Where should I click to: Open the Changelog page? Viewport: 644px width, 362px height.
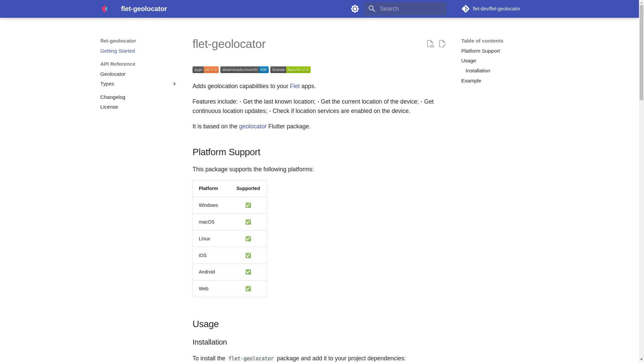point(113,97)
